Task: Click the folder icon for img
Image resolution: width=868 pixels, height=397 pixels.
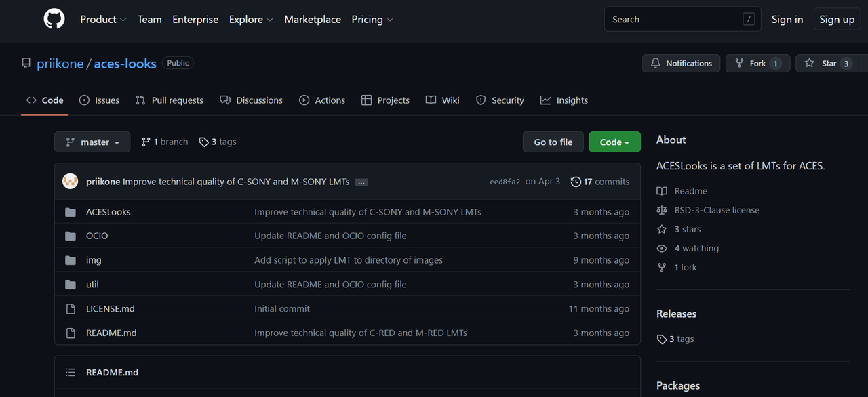Action: pyautogui.click(x=71, y=260)
